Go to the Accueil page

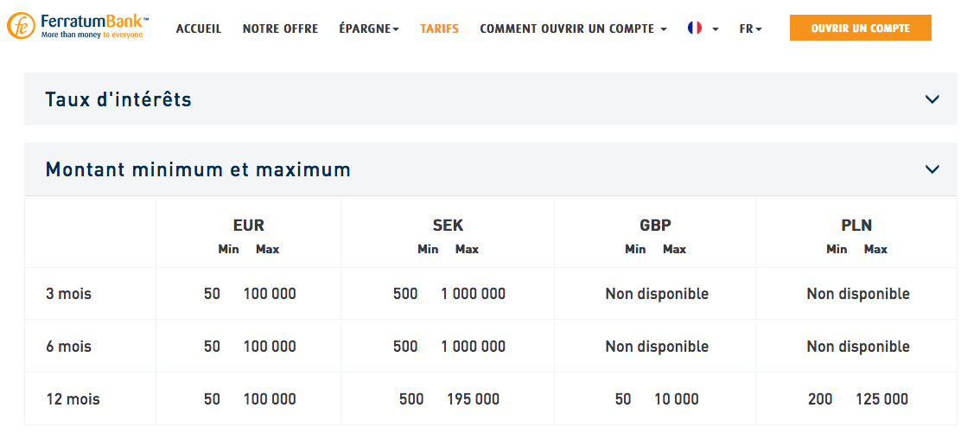tap(199, 29)
